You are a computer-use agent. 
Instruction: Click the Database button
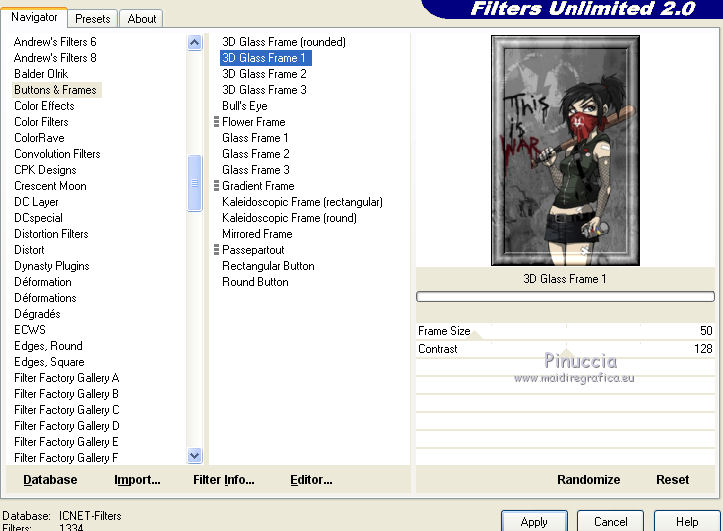[50, 480]
